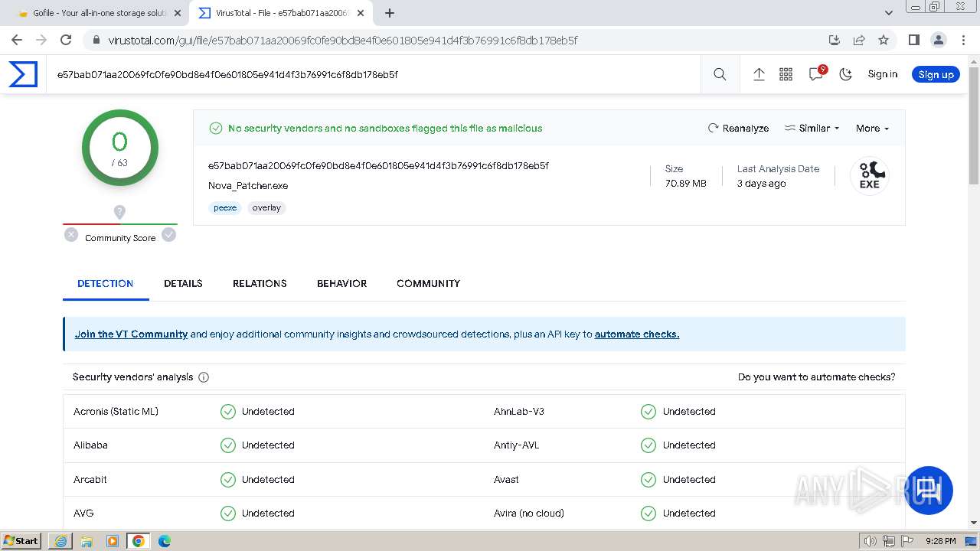Click the Reanalyze button
Image resolution: width=980 pixels, height=551 pixels.
pyautogui.click(x=738, y=129)
